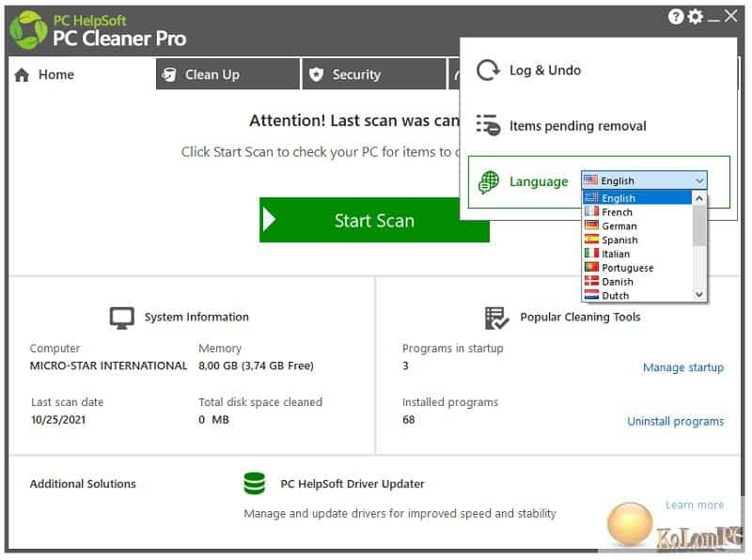Click the play arrow on Start Scan
Viewport: 752px width, 560px height.
click(269, 220)
